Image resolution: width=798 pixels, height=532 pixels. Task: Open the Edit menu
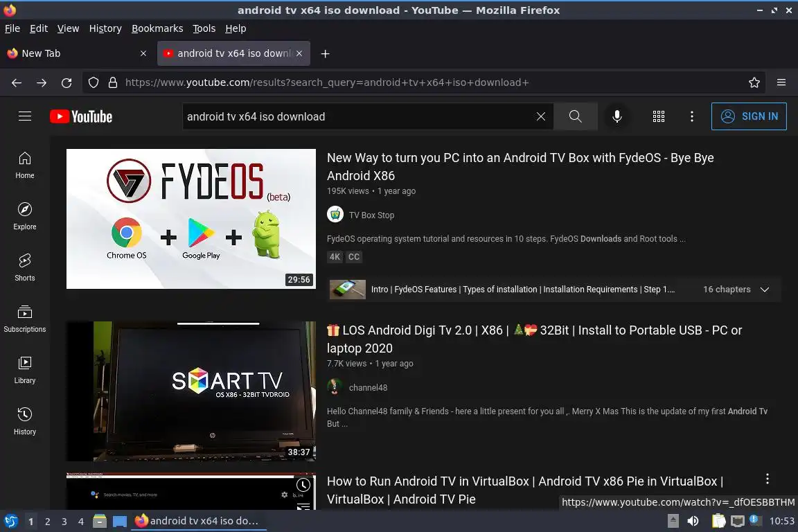point(39,28)
